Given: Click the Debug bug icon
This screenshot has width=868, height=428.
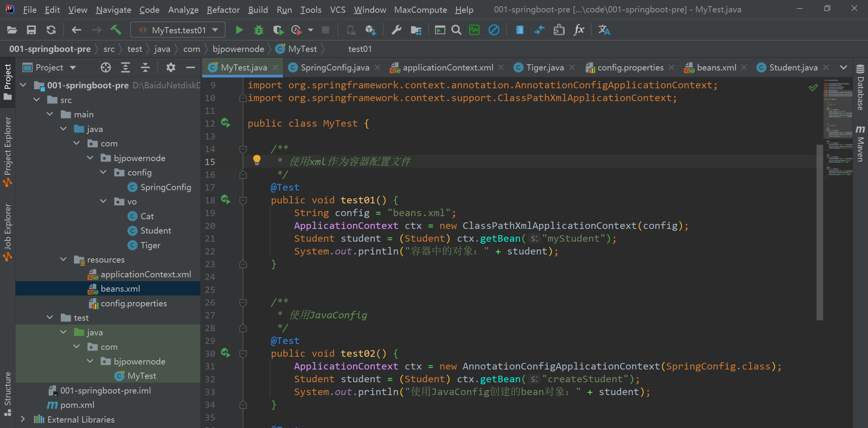Looking at the screenshot, I should pyautogui.click(x=258, y=30).
